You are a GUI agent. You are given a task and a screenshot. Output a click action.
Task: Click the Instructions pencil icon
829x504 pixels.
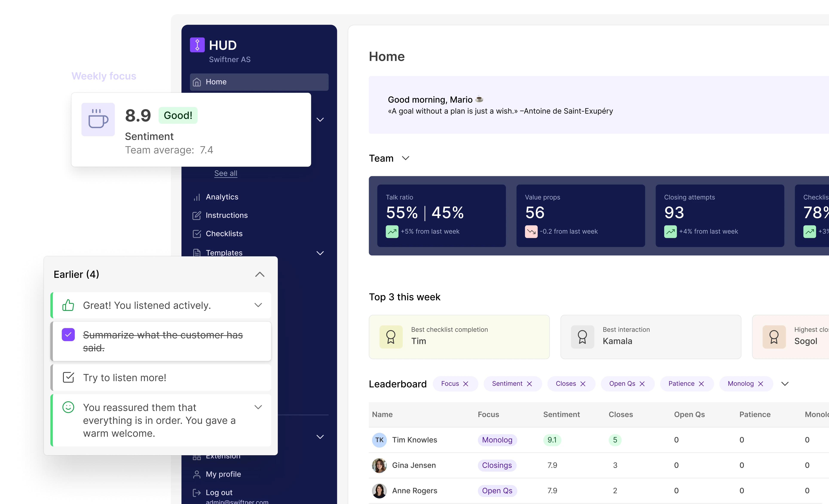197,215
